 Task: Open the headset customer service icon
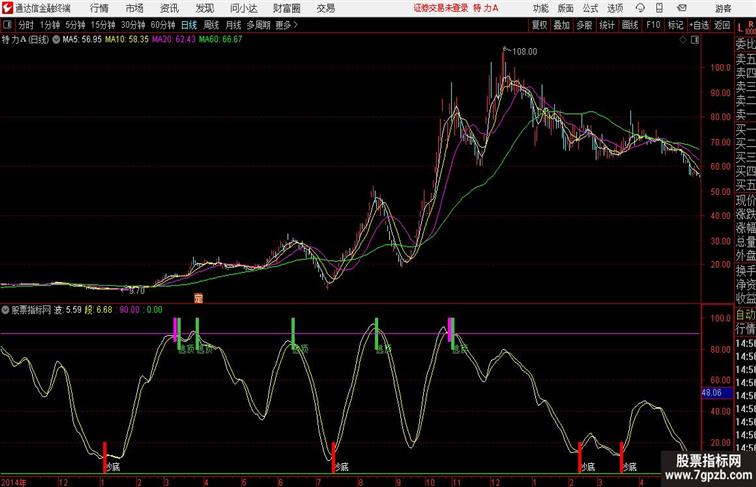(x=640, y=8)
